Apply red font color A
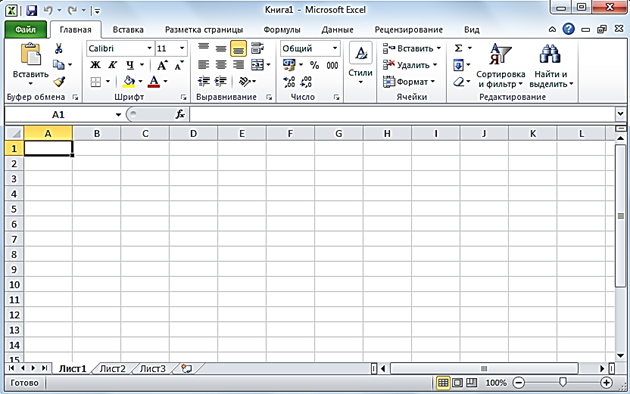 (x=154, y=82)
